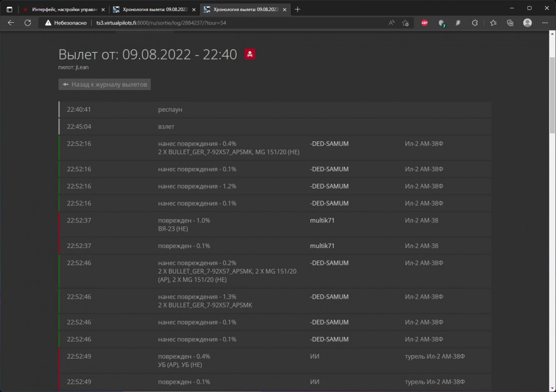This screenshot has height=392, width=556.
Task: Activate Read Aloud in address bar
Action: (x=391, y=23)
